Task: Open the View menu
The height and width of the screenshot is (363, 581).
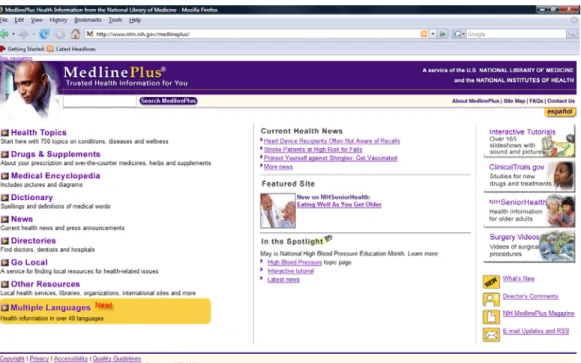Action: [x=36, y=20]
